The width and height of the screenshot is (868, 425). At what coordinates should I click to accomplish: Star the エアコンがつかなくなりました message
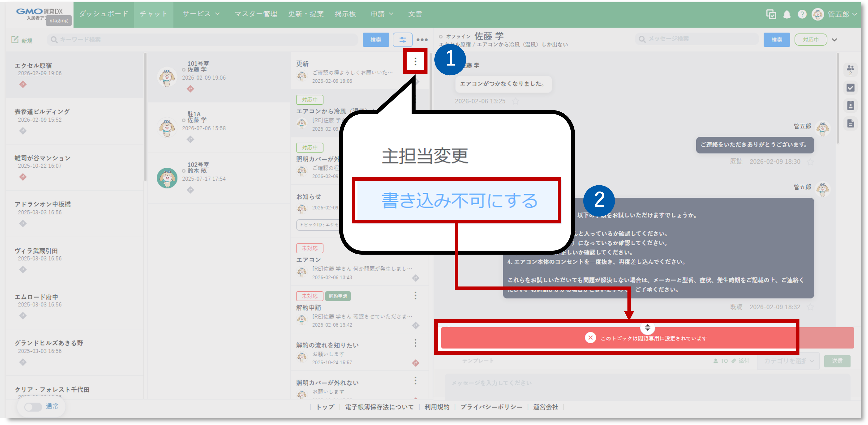pyautogui.click(x=515, y=101)
